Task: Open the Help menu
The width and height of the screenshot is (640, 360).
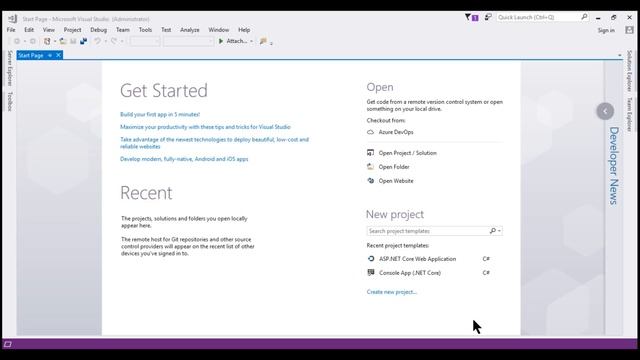Action: (244, 30)
